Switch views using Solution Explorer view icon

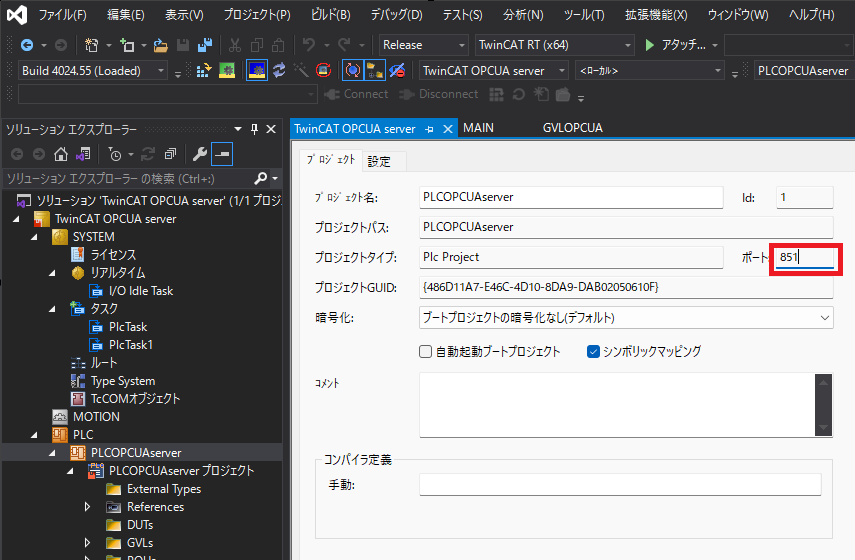point(83,154)
